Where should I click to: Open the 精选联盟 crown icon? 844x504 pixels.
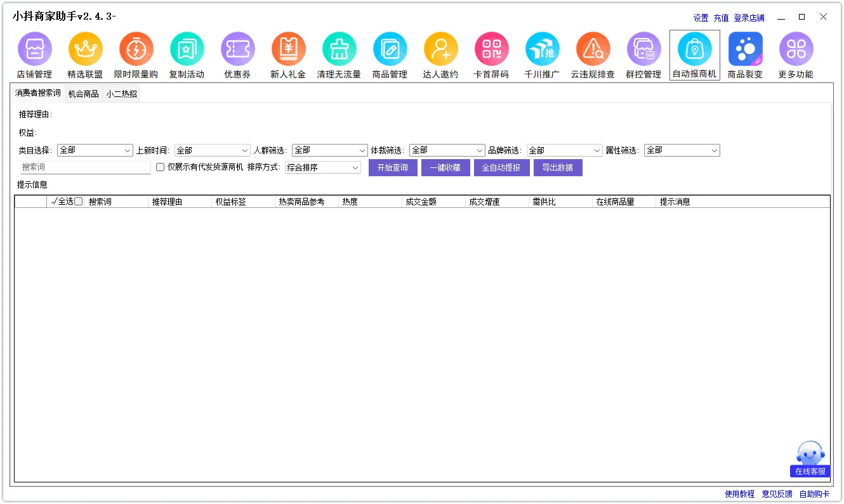[85, 49]
